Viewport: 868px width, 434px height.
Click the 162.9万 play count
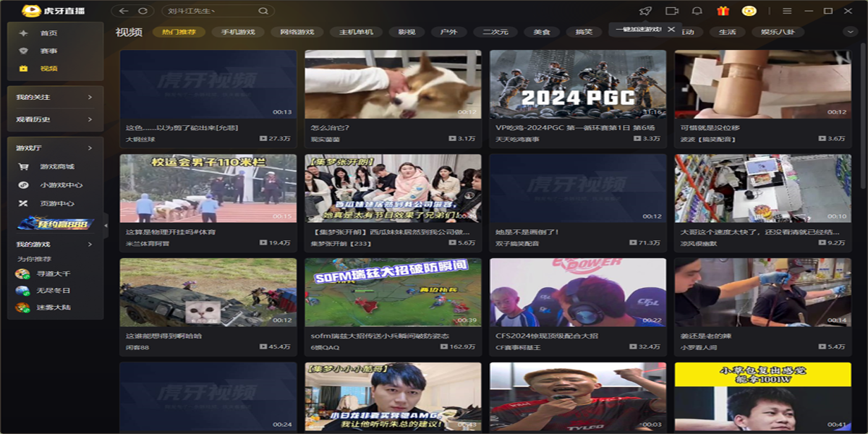point(459,347)
